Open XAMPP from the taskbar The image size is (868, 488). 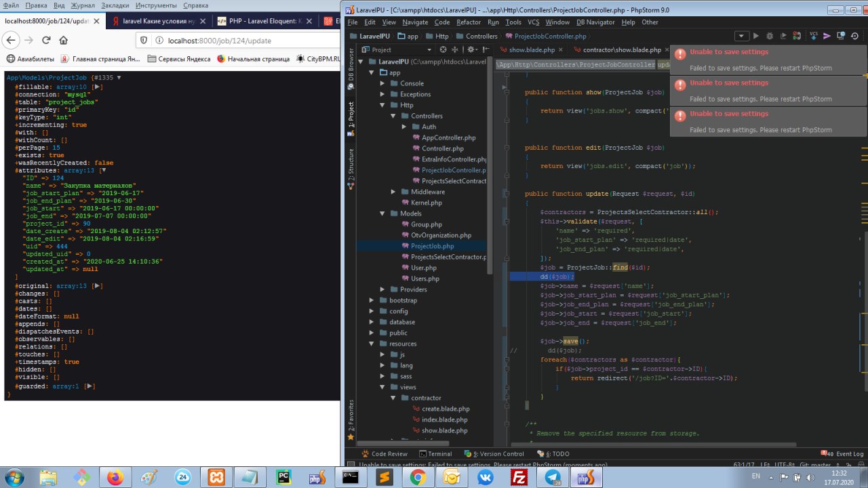tap(217, 478)
